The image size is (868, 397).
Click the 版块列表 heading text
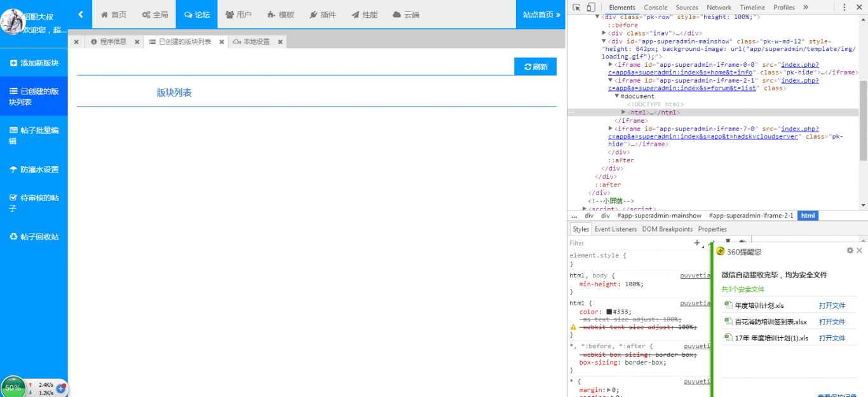(x=174, y=92)
